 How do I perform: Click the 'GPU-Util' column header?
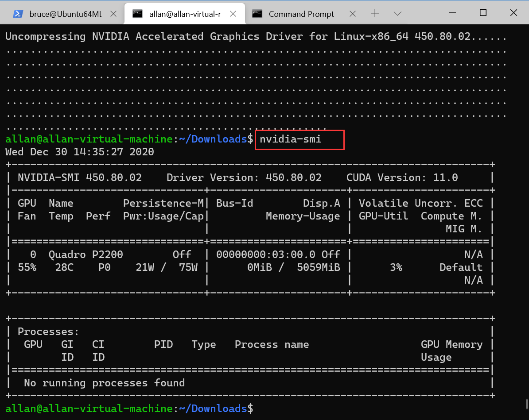click(x=383, y=216)
